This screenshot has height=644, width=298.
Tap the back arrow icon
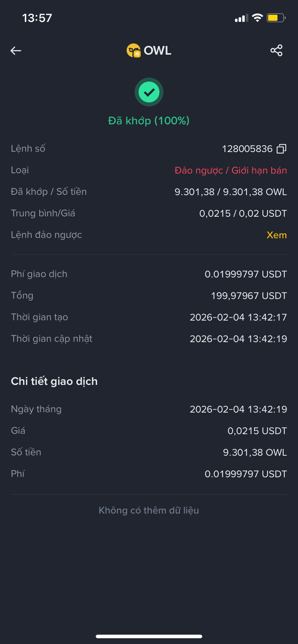click(x=16, y=51)
